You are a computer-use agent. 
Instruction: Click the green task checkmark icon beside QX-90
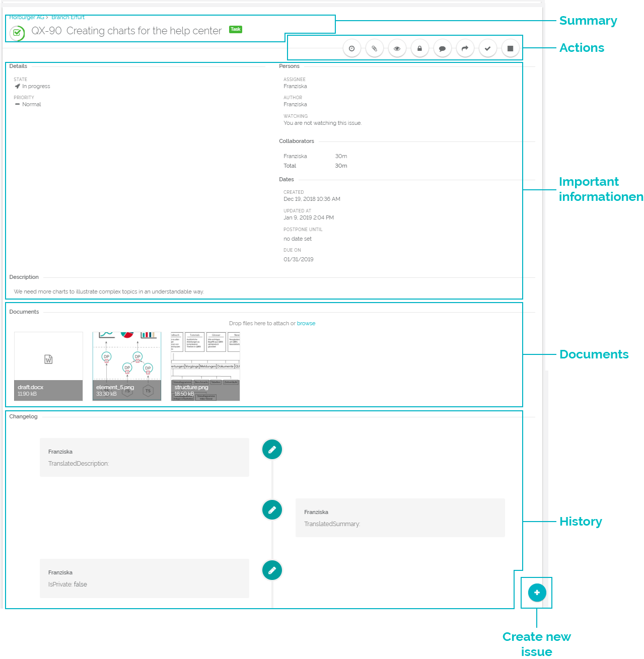click(17, 33)
